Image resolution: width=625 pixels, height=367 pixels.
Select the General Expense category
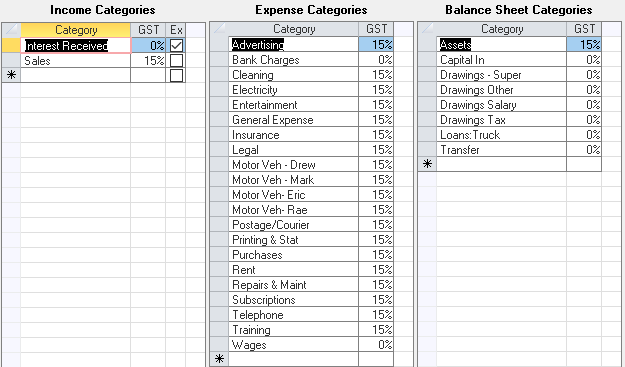(294, 120)
